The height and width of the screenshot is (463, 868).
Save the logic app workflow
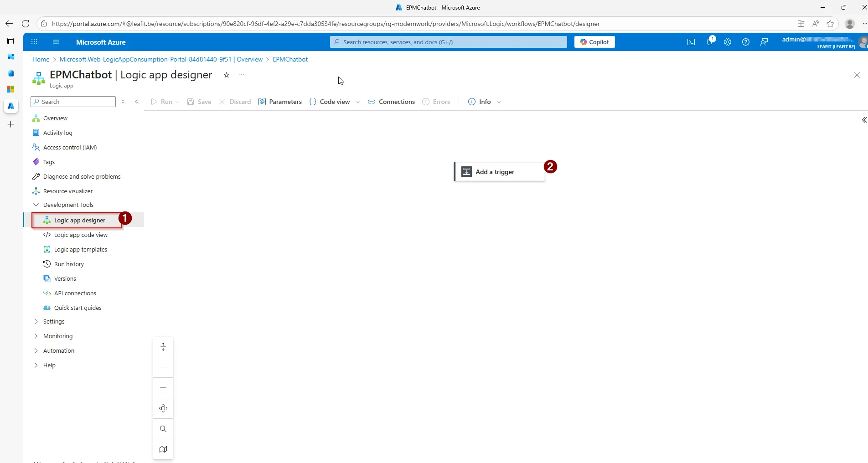[x=199, y=102]
